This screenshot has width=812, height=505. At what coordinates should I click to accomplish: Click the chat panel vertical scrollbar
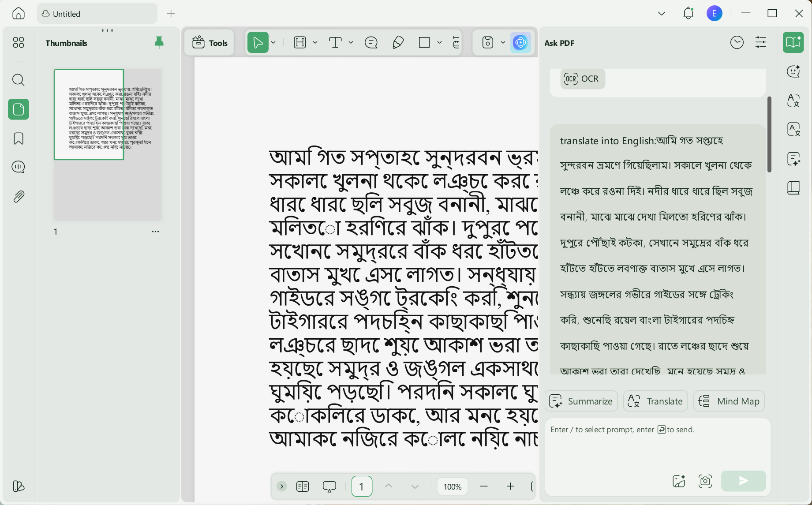[769, 135]
